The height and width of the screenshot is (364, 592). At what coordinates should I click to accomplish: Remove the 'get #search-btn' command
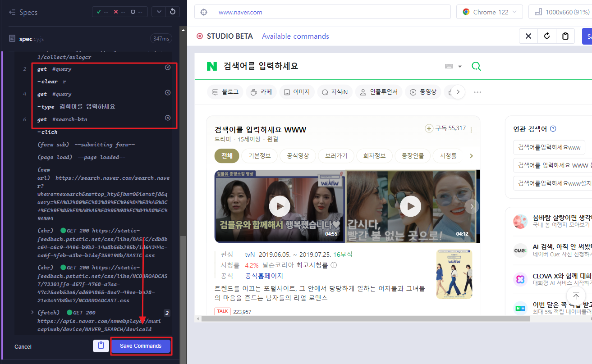pyautogui.click(x=168, y=118)
